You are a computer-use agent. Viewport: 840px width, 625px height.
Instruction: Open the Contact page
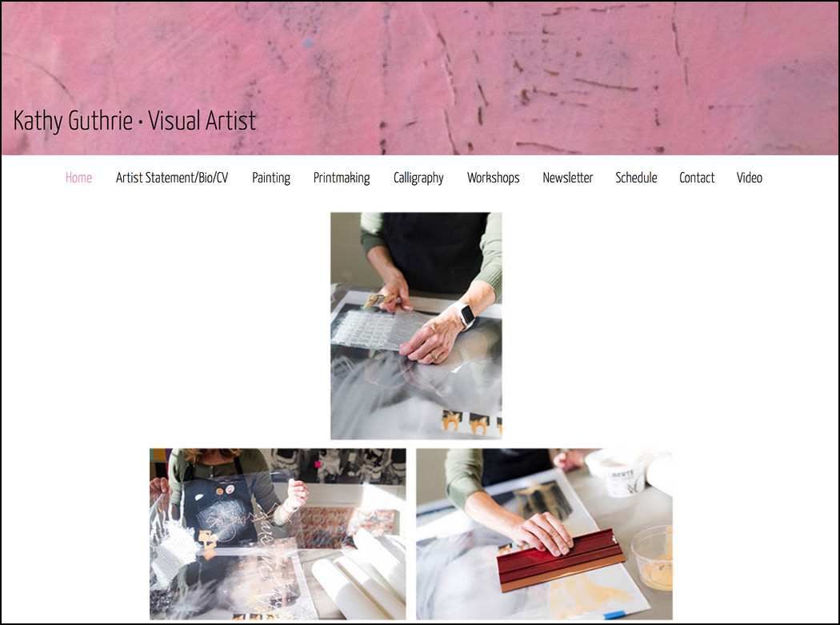tap(697, 178)
